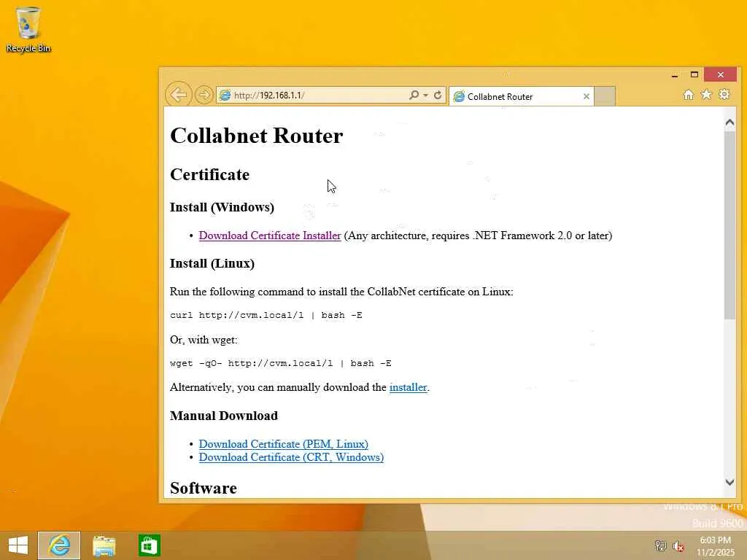Select the Collabnet Router tab
This screenshot has width=747, height=560.
[521, 97]
